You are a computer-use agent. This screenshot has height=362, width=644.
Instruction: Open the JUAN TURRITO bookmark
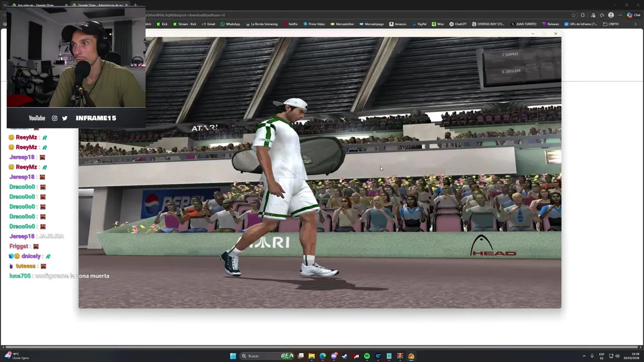[x=523, y=24]
